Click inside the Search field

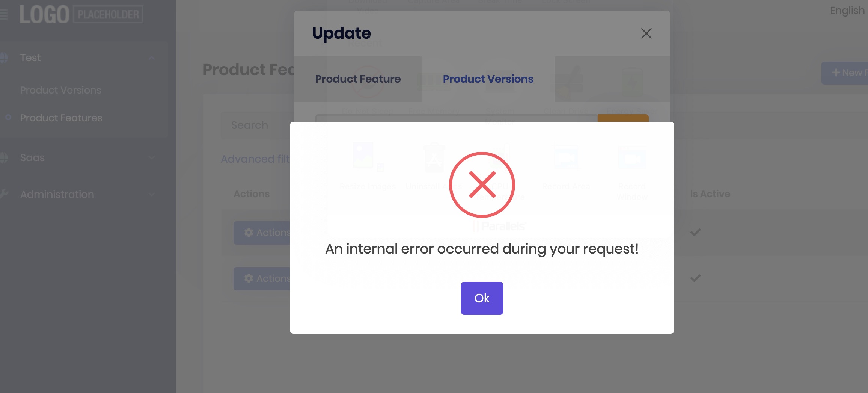[250, 125]
